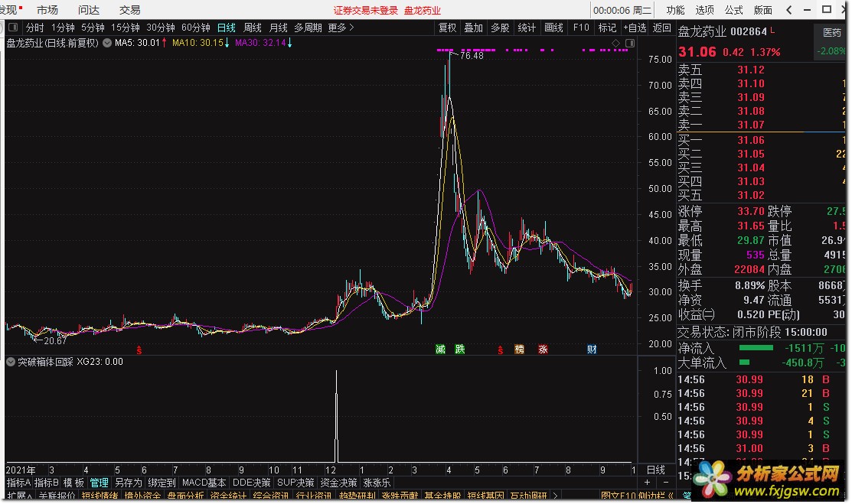Click the back arrow in title bar
The width and height of the screenshot is (852, 504).
tap(789, 10)
